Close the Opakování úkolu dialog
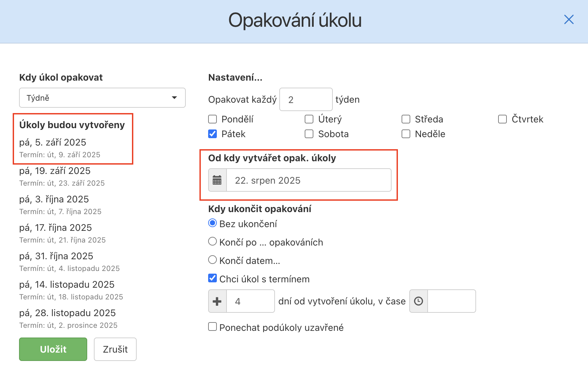 pos(569,20)
